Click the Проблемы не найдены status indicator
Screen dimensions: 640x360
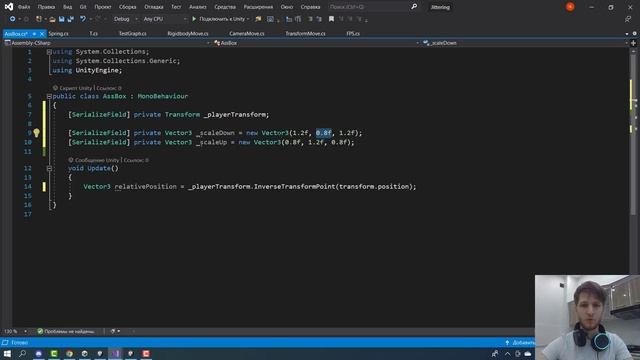(66, 331)
